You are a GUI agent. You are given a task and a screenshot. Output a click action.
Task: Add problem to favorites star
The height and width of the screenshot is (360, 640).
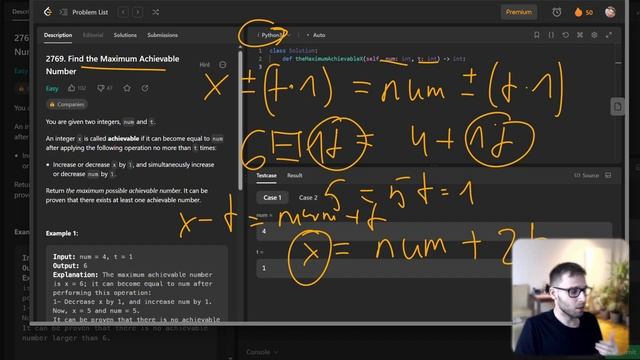click(x=127, y=88)
